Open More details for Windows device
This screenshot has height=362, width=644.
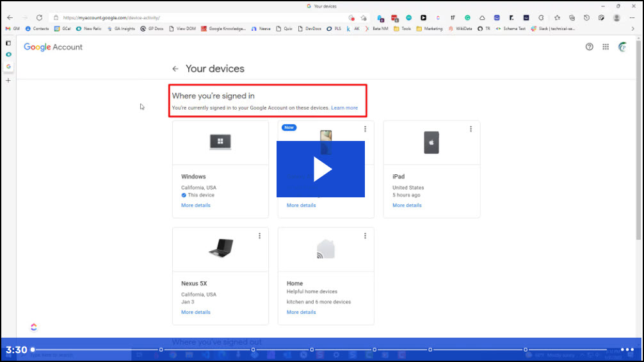(x=195, y=205)
